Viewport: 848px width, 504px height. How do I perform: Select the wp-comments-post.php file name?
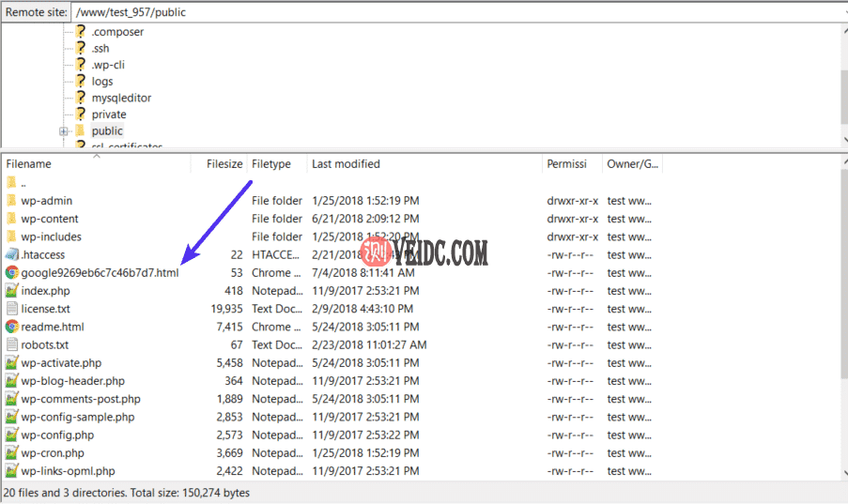(81, 399)
